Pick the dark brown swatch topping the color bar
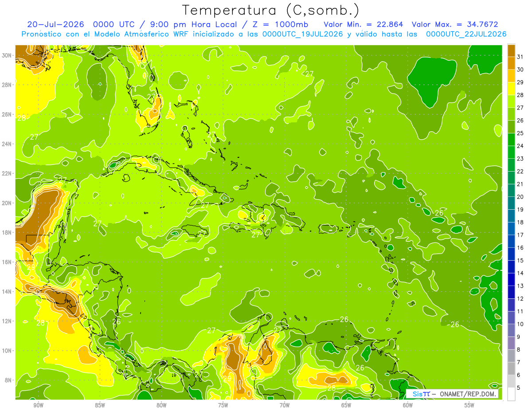Screen dimensions: 532x411 (x=512, y=50)
